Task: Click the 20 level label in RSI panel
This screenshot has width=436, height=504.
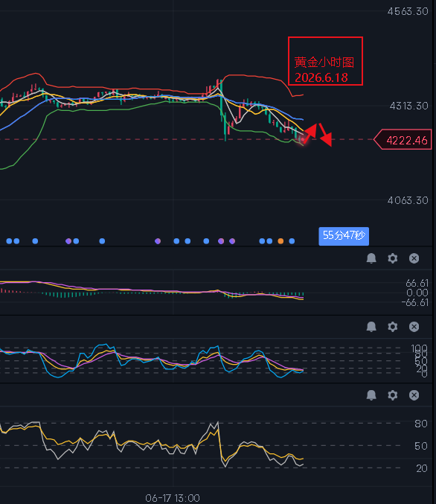Action: (x=422, y=468)
